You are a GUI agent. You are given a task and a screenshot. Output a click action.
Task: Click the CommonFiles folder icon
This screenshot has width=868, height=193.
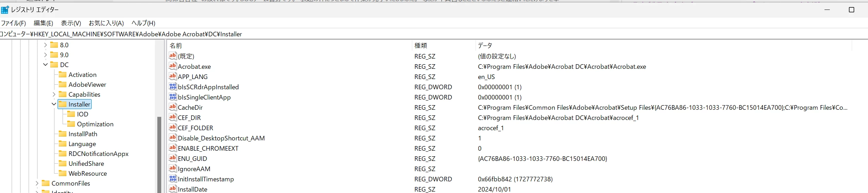(x=46, y=183)
